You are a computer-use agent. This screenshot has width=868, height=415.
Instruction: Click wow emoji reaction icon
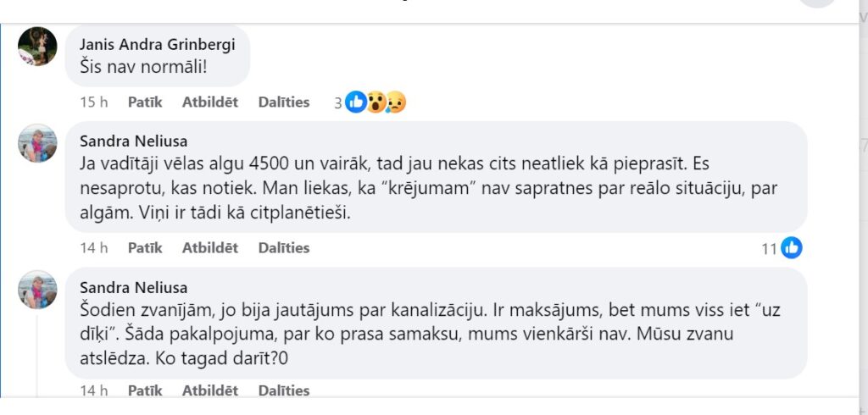point(377,102)
